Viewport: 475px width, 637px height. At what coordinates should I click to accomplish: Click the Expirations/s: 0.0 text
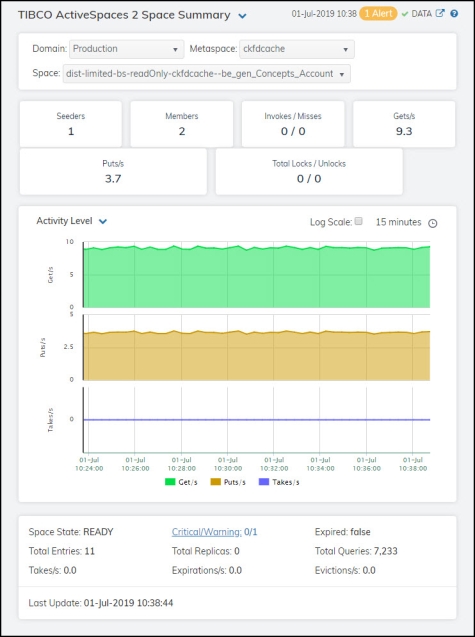click(207, 570)
